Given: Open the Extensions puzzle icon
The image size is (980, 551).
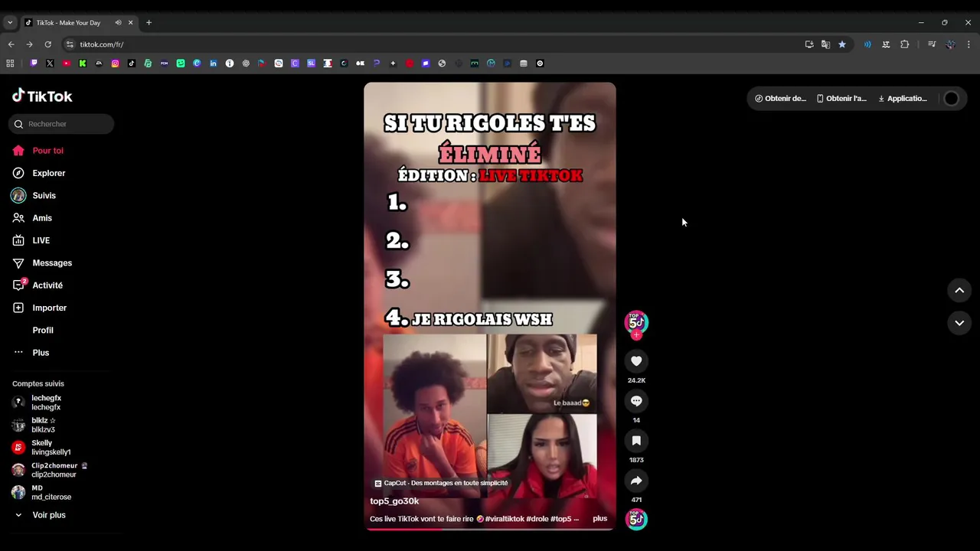Looking at the screenshot, I should point(904,44).
